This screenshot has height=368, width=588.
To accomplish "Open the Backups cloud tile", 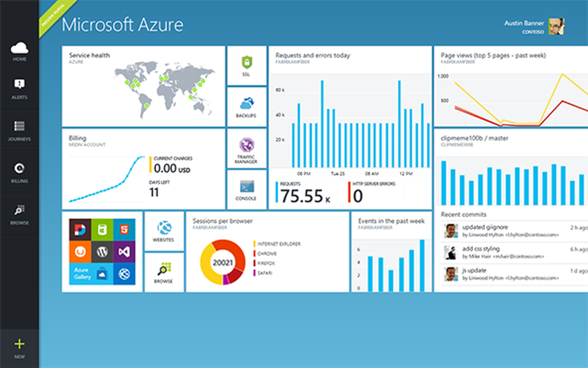I will click(x=246, y=105).
